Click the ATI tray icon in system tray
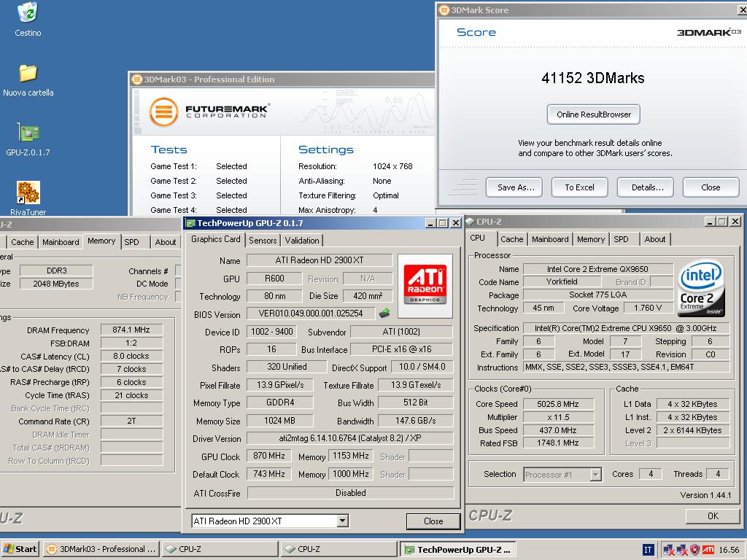The height and width of the screenshot is (560, 747). [x=708, y=550]
